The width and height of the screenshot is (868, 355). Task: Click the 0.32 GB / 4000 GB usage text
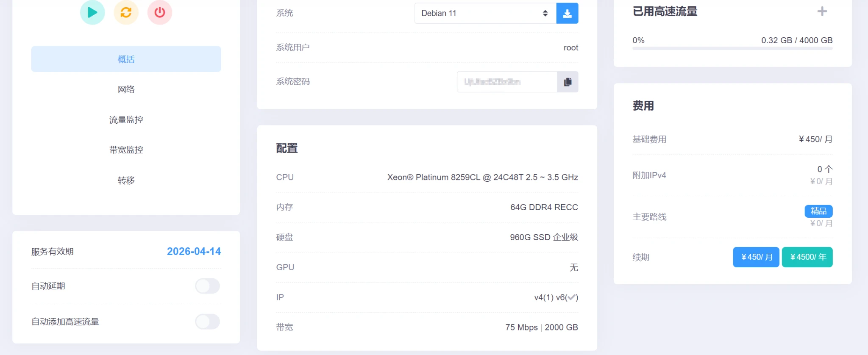[x=797, y=40]
